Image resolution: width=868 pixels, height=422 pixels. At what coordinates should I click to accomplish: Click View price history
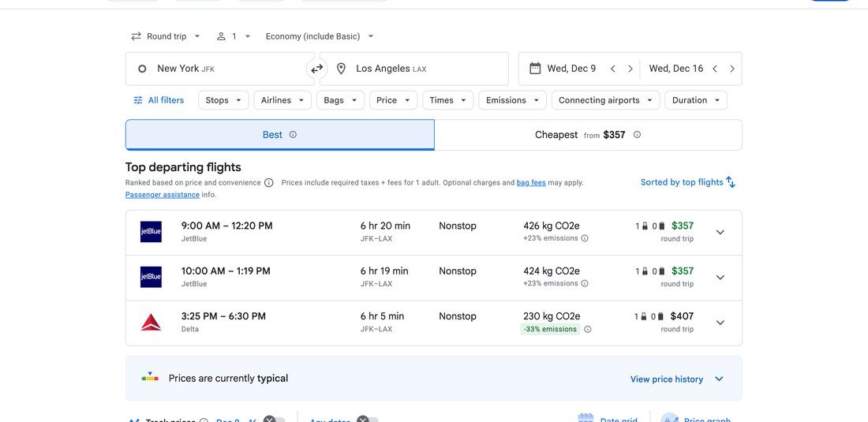667,379
